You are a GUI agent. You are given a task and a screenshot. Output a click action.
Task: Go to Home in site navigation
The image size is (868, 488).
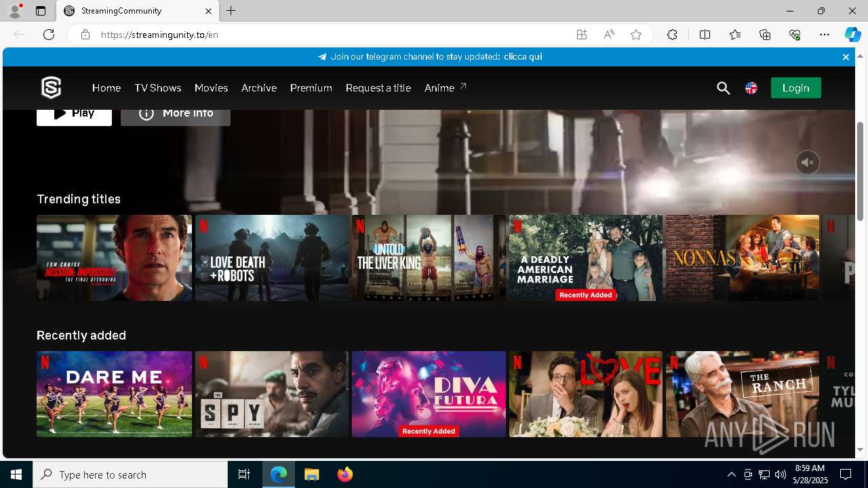[x=106, y=88]
